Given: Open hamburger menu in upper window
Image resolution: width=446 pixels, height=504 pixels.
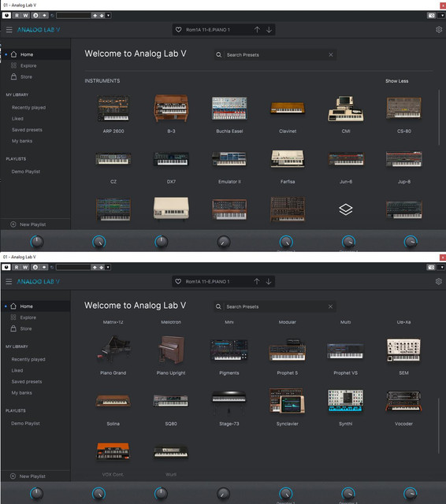Looking at the screenshot, I should tap(9, 30).
